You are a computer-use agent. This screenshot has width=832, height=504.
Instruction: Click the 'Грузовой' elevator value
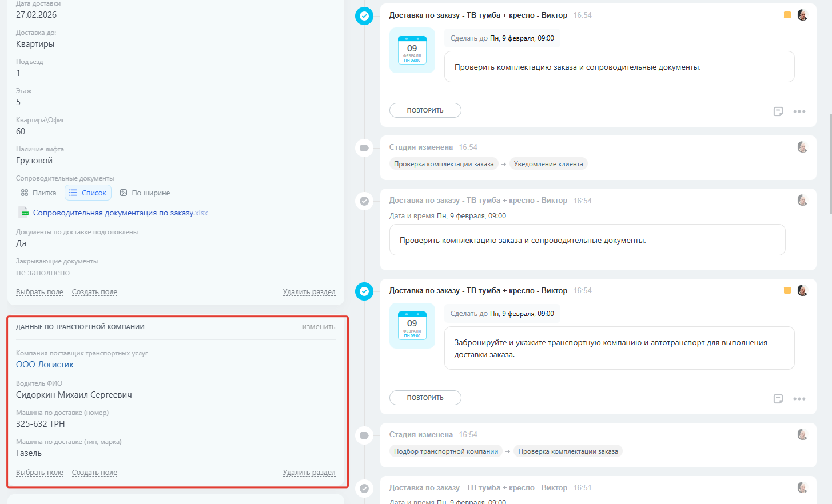click(34, 161)
